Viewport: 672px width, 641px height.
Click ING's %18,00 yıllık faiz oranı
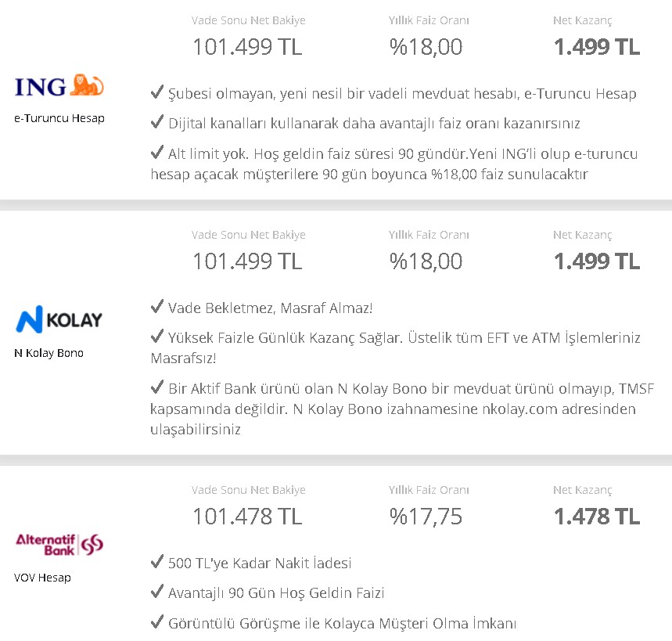[x=426, y=47]
